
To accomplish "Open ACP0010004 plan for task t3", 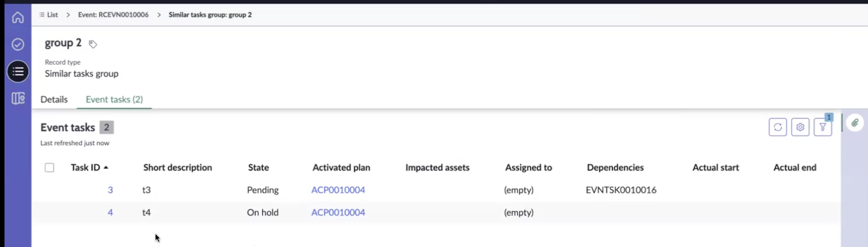I will click(x=338, y=190).
